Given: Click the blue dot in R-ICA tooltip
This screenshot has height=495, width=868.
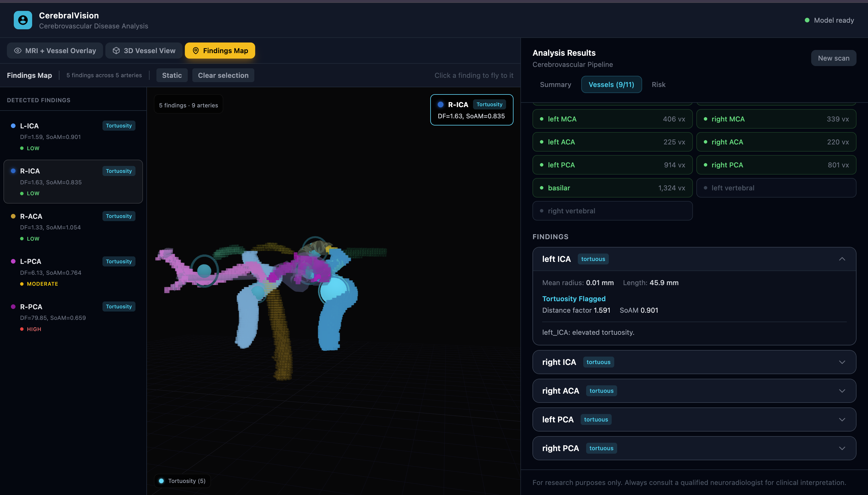Looking at the screenshot, I should [440, 105].
